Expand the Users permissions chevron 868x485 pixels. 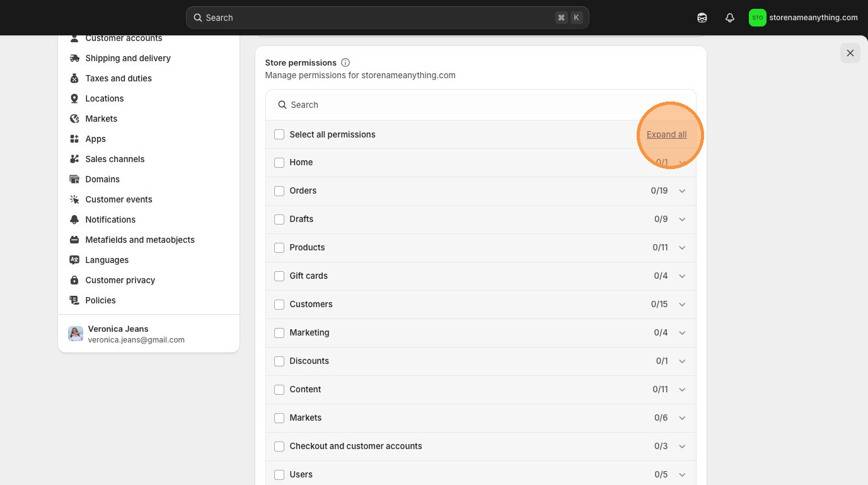pyautogui.click(x=682, y=475)
